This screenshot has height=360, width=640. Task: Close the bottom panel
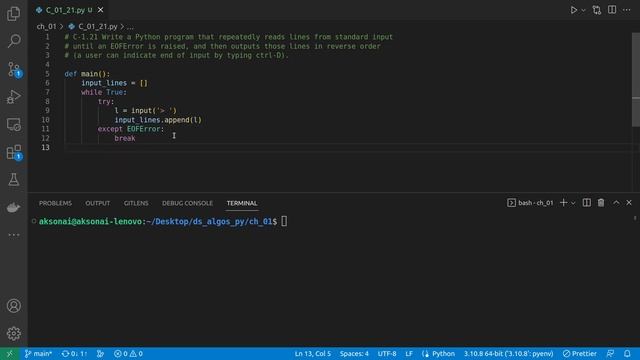tap(629, 202)
